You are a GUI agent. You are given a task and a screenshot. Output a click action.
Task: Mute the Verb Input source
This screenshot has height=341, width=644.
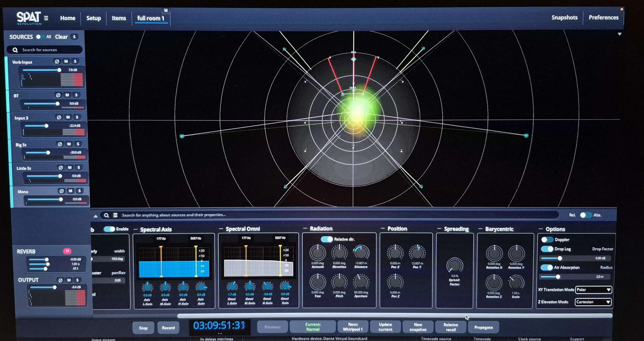[x=66, y=61]
